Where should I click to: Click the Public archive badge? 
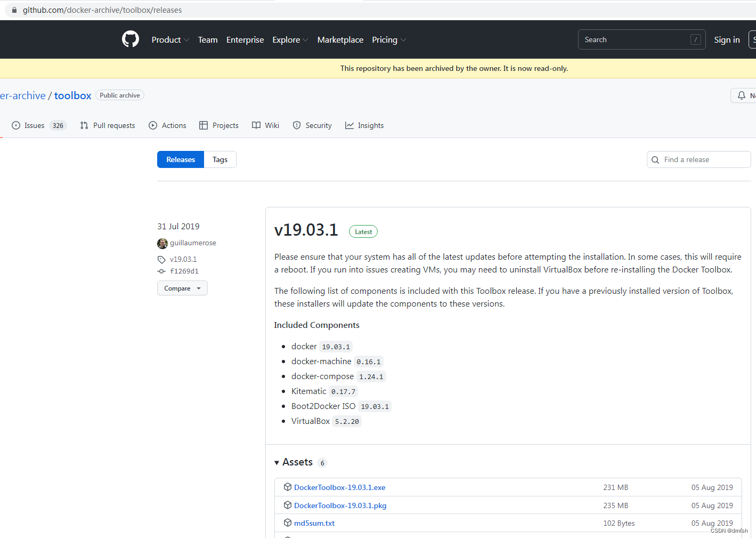pos(120,95)
